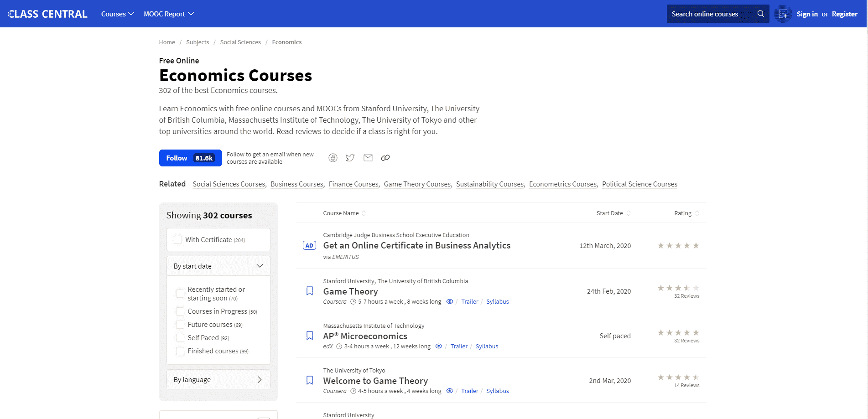Screen dimensions: 868x419
Task: Click the eye icon on AP Microeconomics row
Action: 439,346
